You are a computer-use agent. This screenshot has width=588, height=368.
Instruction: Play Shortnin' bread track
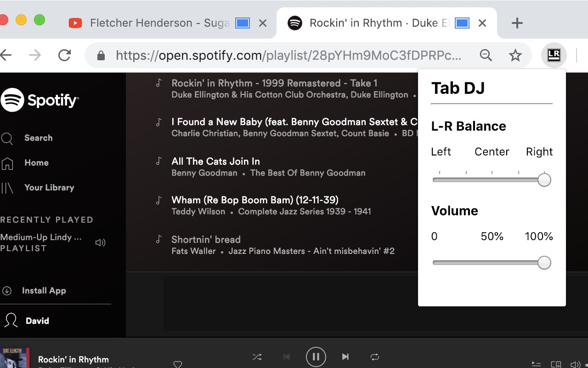[x=206, y=240]
